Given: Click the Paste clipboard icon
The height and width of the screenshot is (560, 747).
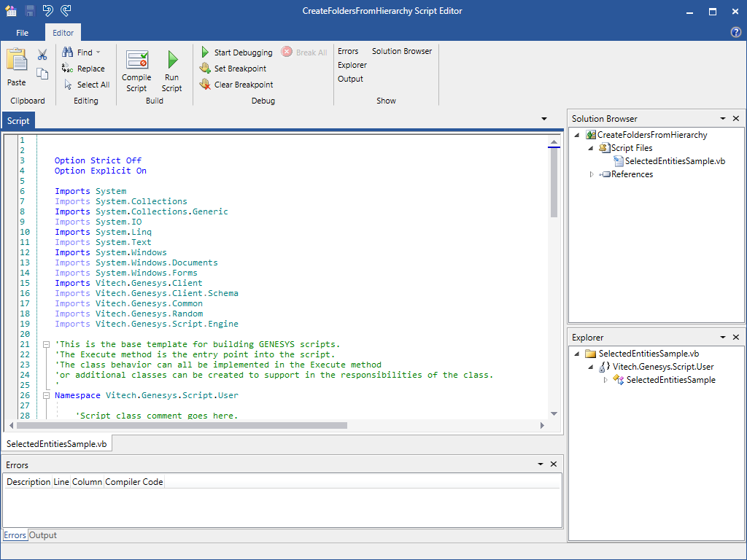Looking at the screenshot, I should (16, 61).
